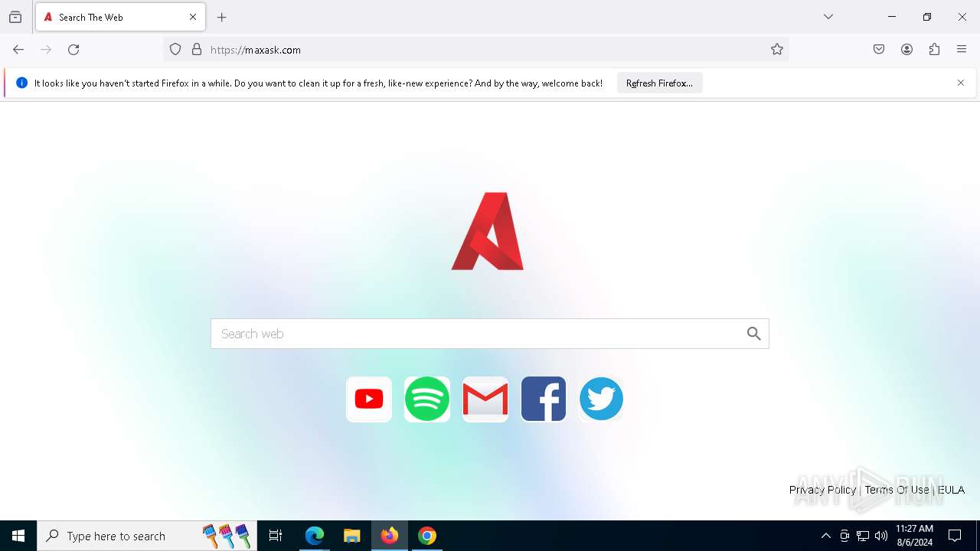Screen dimensions: 980x551
Task: Go forward with the forward arrow
Action: [x=46, y=50]
